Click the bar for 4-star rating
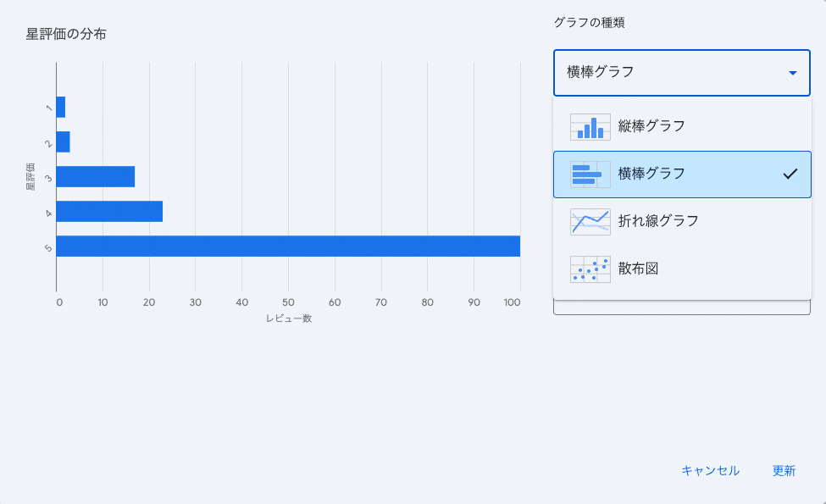Screen dimensions: 826x504 pyautogui.click(x=109, y=211)
